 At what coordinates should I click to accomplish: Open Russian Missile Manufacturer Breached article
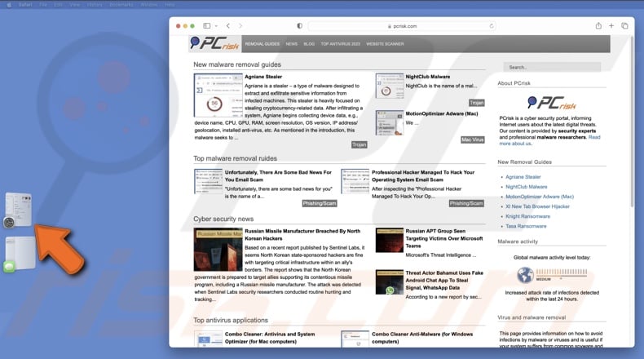coord(302,235)
